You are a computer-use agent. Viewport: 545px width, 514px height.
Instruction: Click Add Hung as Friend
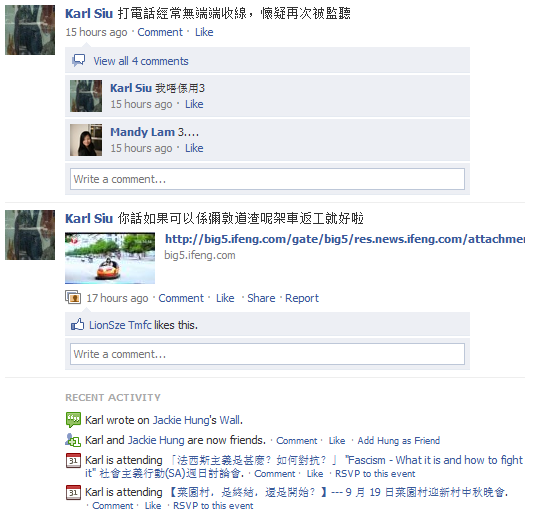point(399,441)
